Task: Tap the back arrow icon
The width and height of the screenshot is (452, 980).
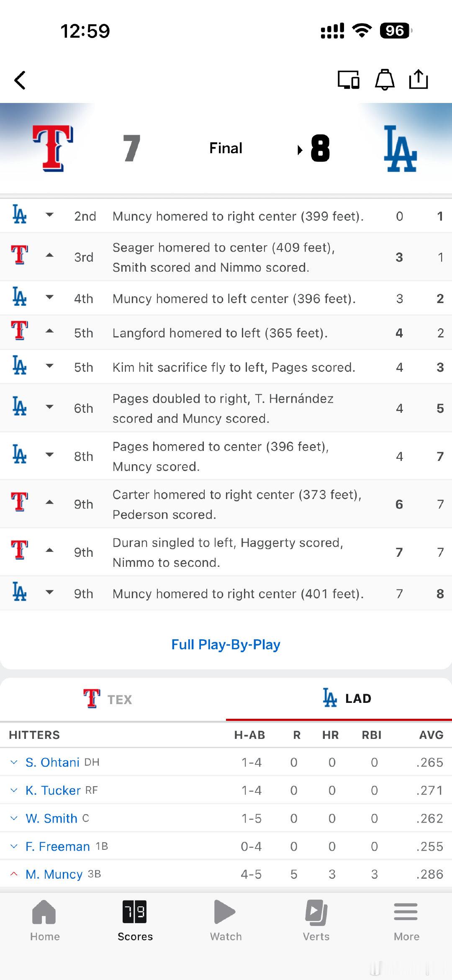Action: [20, 80]
